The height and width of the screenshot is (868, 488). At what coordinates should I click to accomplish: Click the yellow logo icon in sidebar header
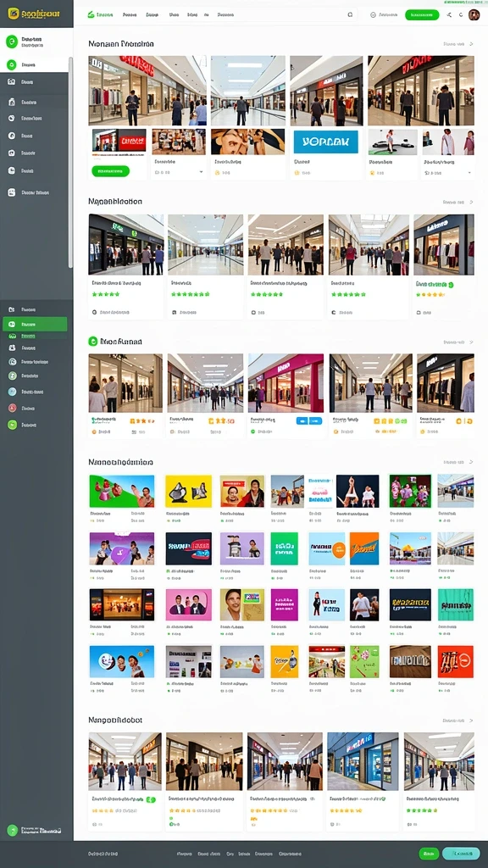14,13
